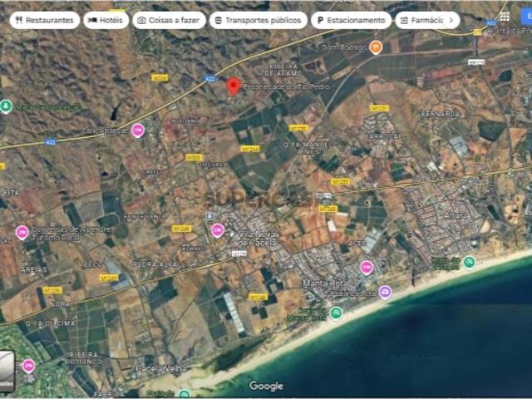
Task: Select the purple camera marker near Manta Rota
Action: click(x=385, y=292)
